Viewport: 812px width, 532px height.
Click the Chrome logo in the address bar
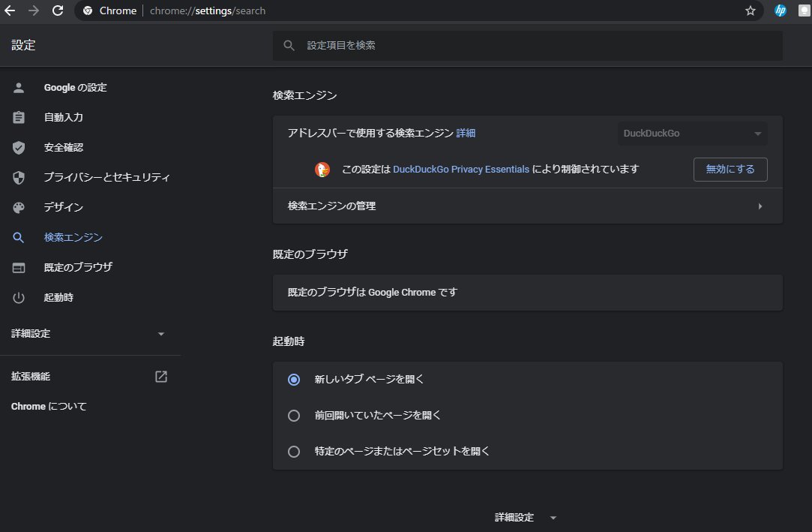[x=88, y=11]
